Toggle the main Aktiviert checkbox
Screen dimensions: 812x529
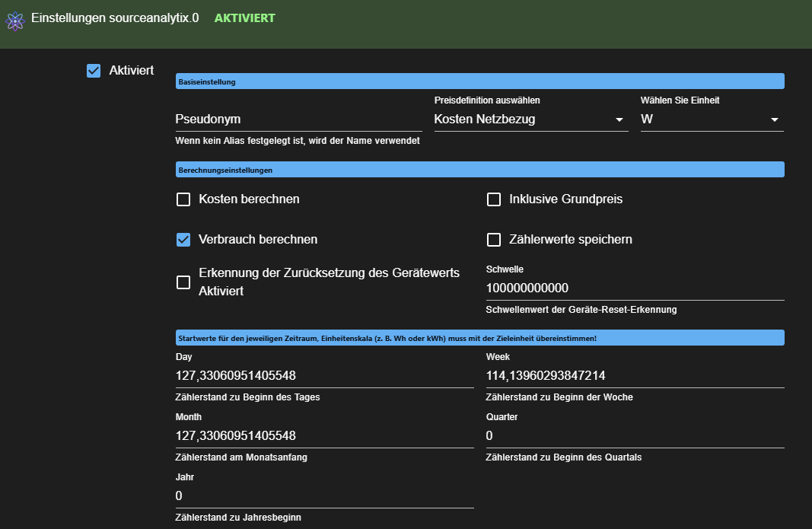tap(94, 71)
